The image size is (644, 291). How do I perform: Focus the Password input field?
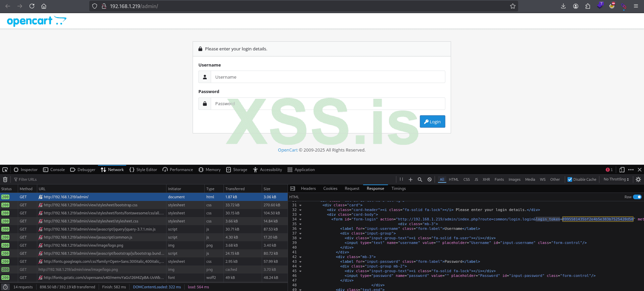click(x=328, y=103)
